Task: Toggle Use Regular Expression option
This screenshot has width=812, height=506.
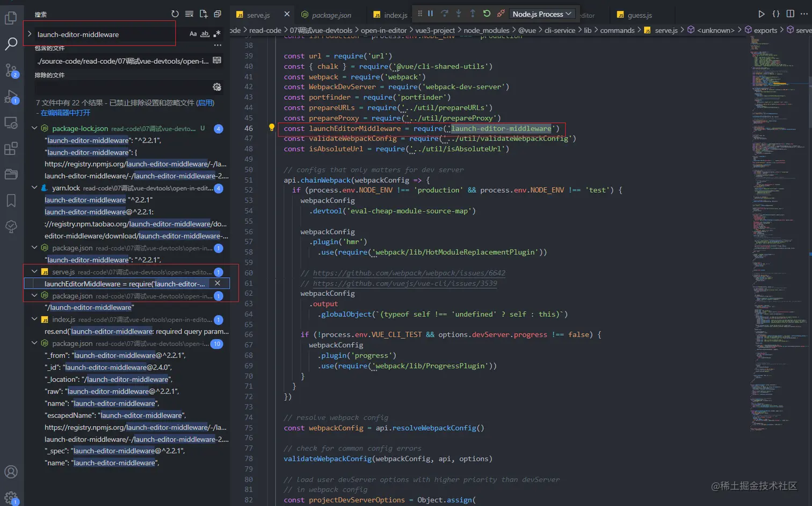Action: 216,34
